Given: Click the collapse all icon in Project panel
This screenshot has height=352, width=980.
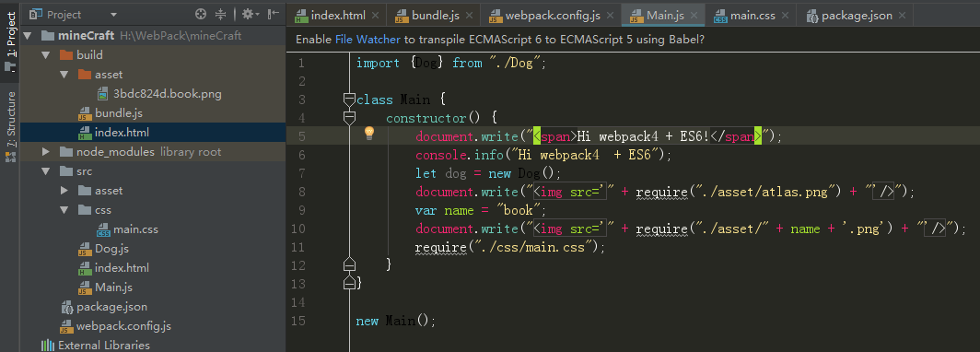Looking at the screenshot, I should pos(221,14).
